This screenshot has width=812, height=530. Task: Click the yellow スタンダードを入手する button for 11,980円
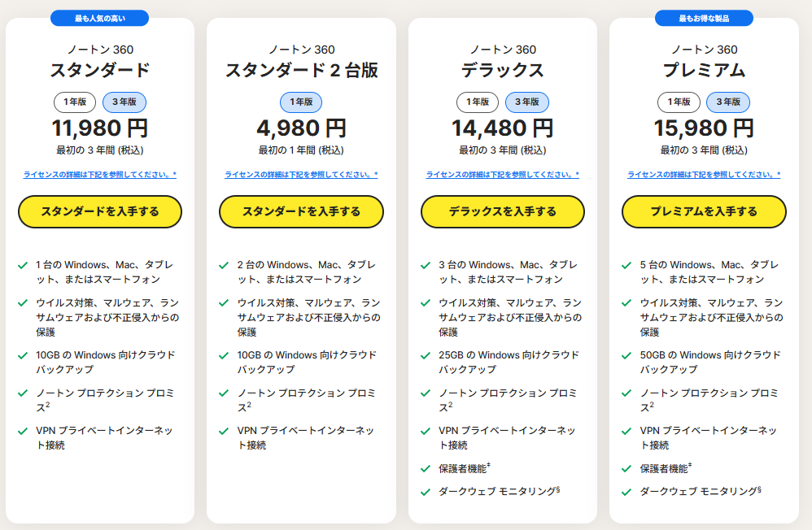(100, 211)
